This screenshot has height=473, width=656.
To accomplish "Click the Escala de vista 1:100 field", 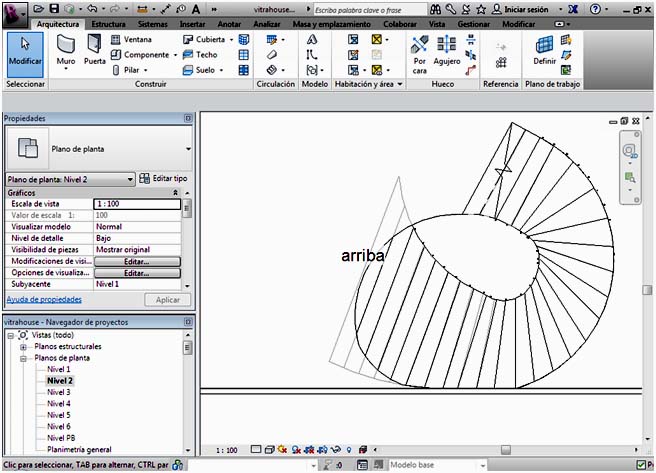I will pyautogui.click(x=136, y=204).
